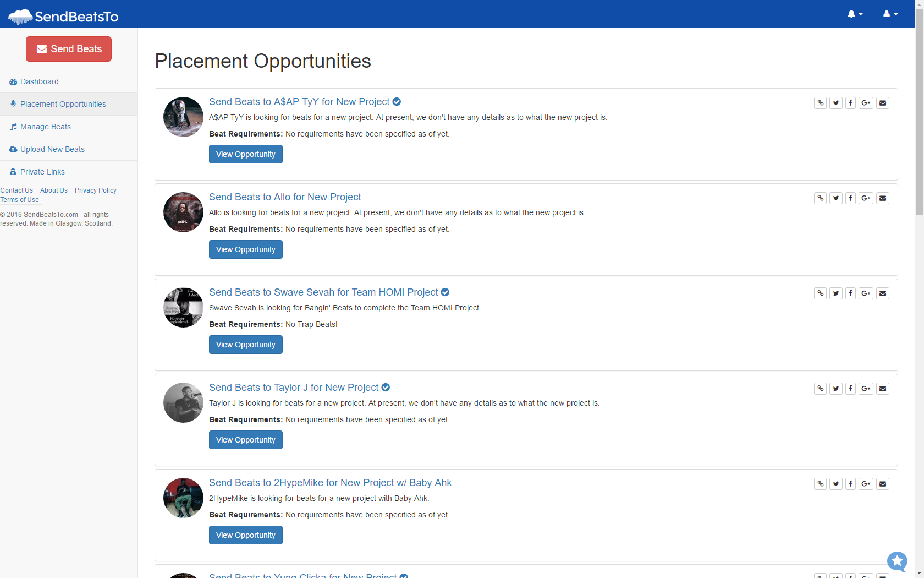This screenshot has width=924, height=578.
Task: Click the About Us footer link
Action: coord(54,190)
